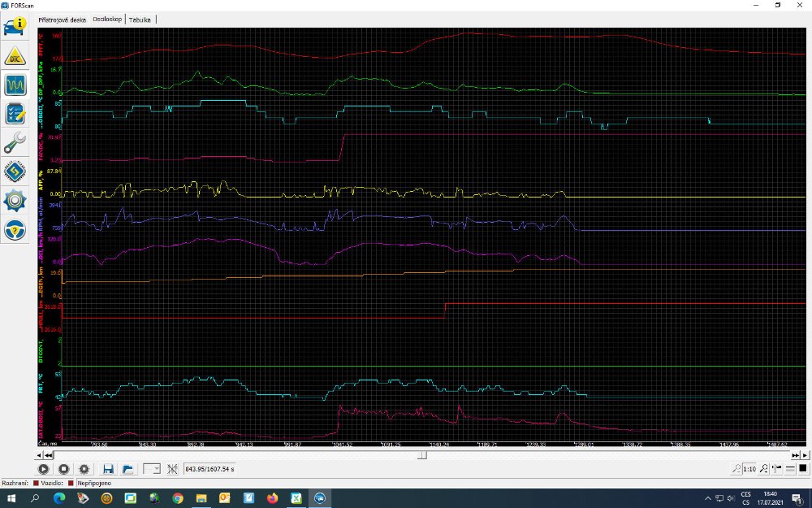
Task: Open the gear settings section in sidebar
Action: tap(15, 201)
